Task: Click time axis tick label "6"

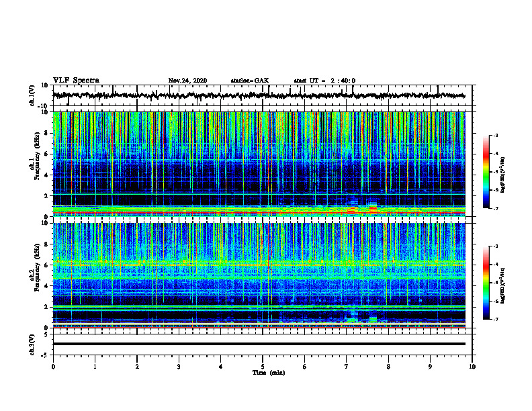Action: (x=305, y=367)
